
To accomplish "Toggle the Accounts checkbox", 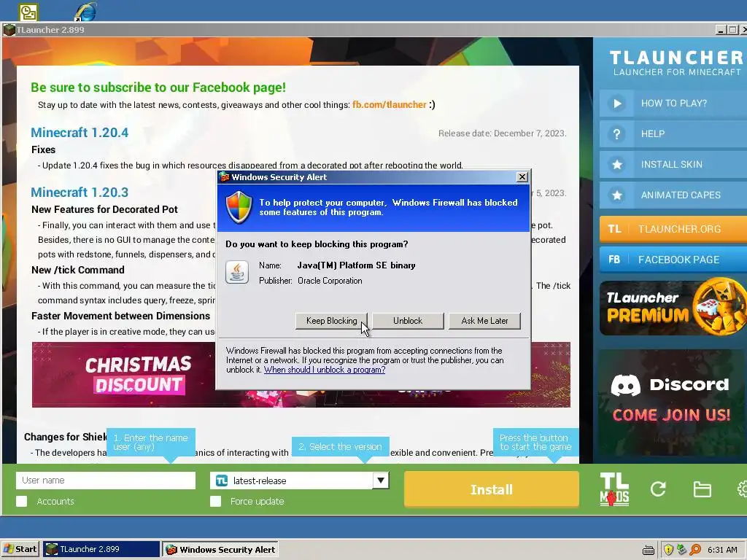I will click(21, 502).
